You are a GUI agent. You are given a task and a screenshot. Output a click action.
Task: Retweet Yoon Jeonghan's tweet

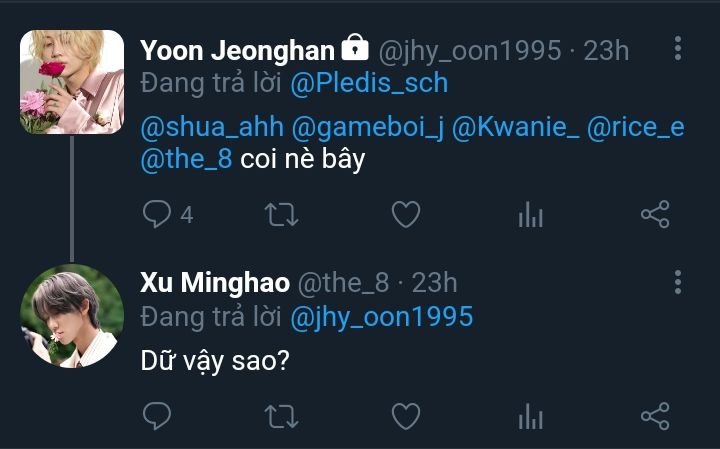(x=281, y=214)
